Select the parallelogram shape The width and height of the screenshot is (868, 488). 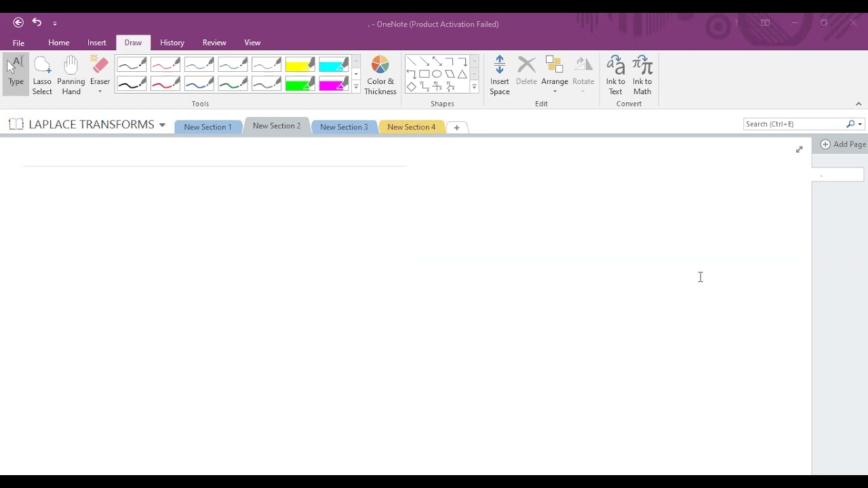pos(450,74)
